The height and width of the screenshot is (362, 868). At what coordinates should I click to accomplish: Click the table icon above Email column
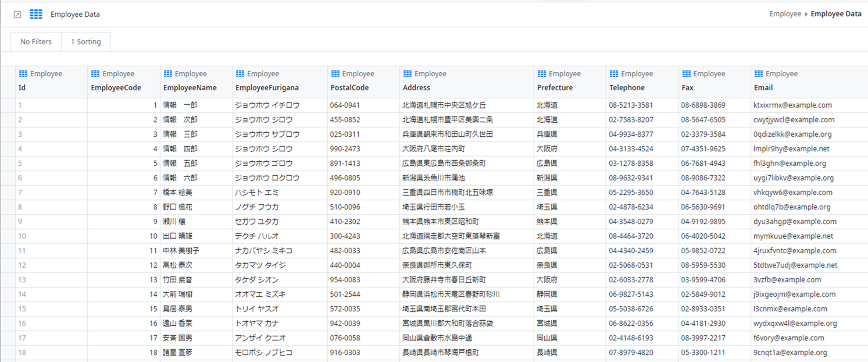[x=758, y=74]
